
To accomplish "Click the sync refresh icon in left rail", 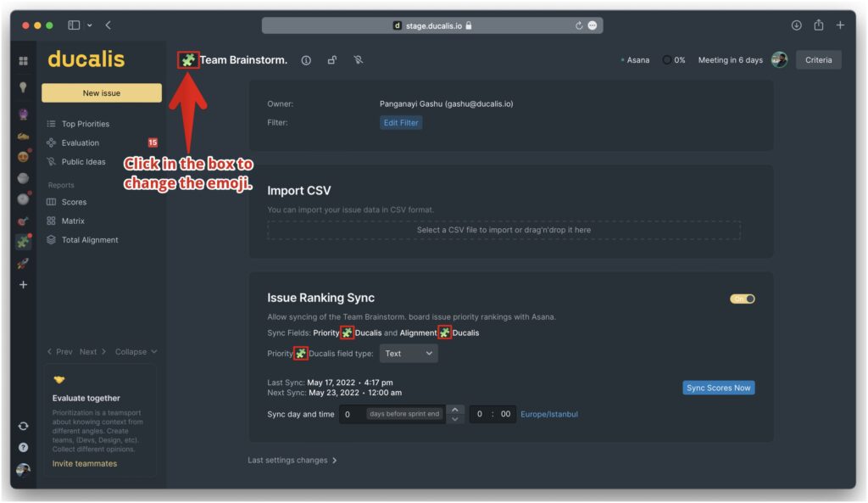I will coord(23,426).
